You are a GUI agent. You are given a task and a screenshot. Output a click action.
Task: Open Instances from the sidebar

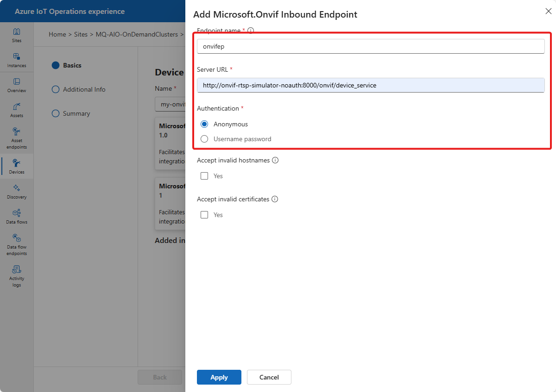pyautogui.click(x=17, y=60)
